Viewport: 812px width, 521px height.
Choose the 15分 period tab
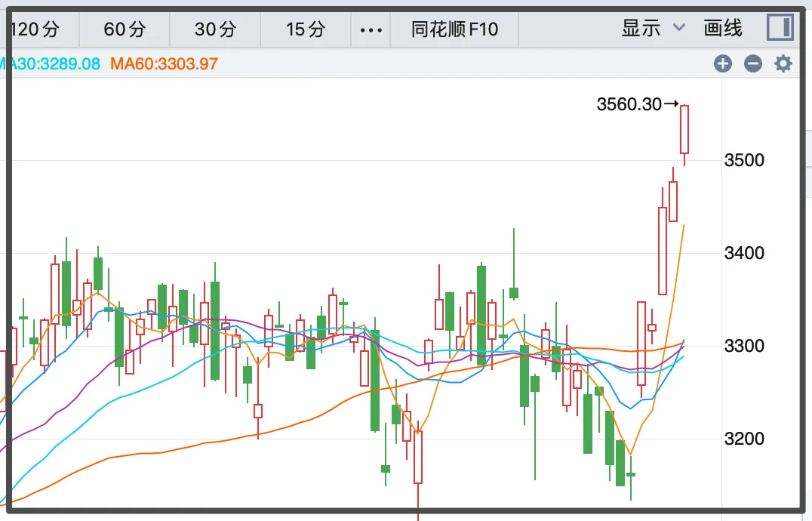[x=306, y=29]
